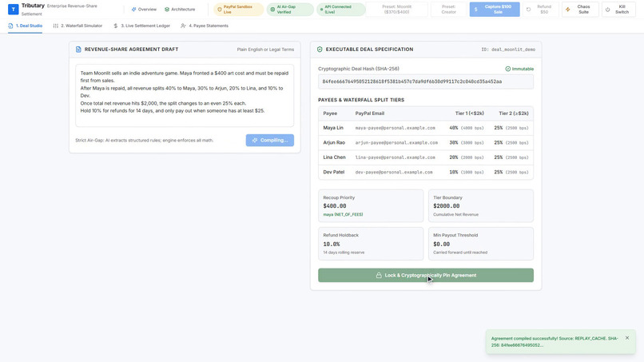Select the Maya Lin payee name

pyautogui.click(x=333, y=128)
